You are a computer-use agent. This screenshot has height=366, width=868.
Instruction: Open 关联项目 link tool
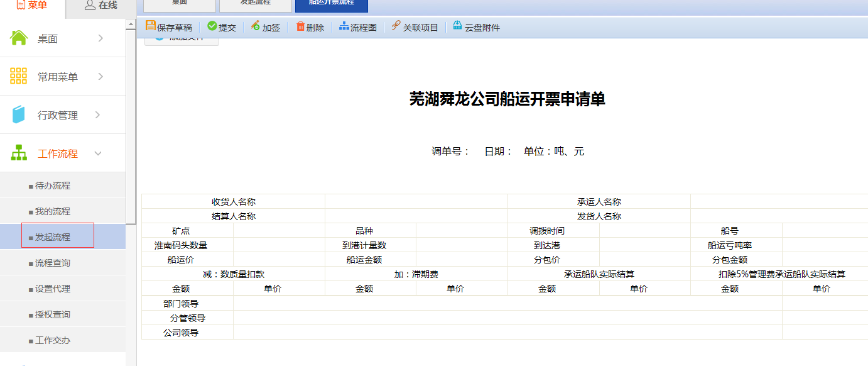tap(415, 27)
